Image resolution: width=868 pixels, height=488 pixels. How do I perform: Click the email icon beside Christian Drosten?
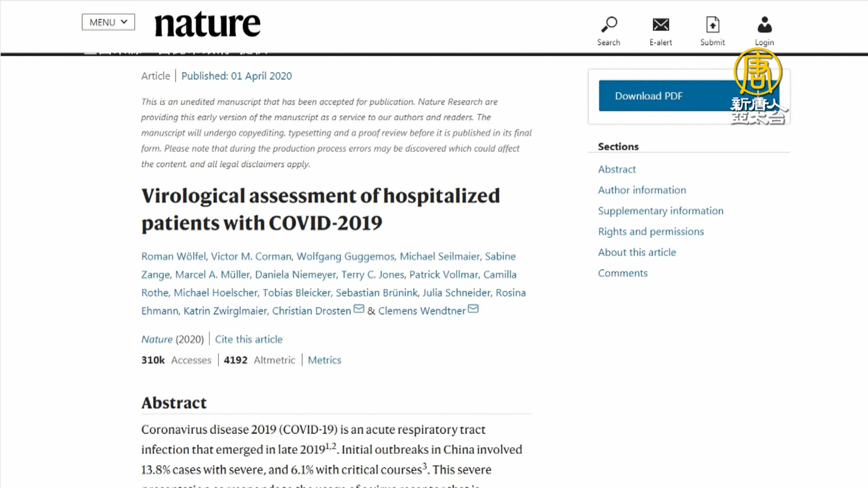pyautogui.click(x=359, y=309)
